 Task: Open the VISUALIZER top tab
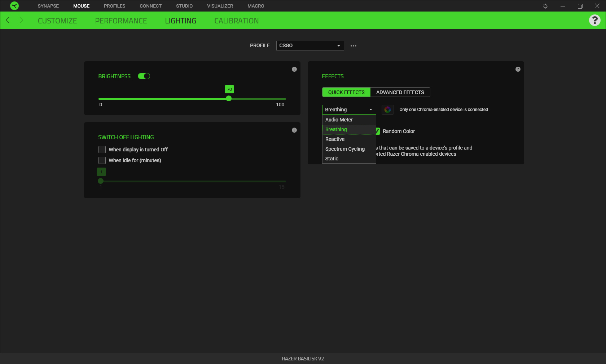point(220,6)
